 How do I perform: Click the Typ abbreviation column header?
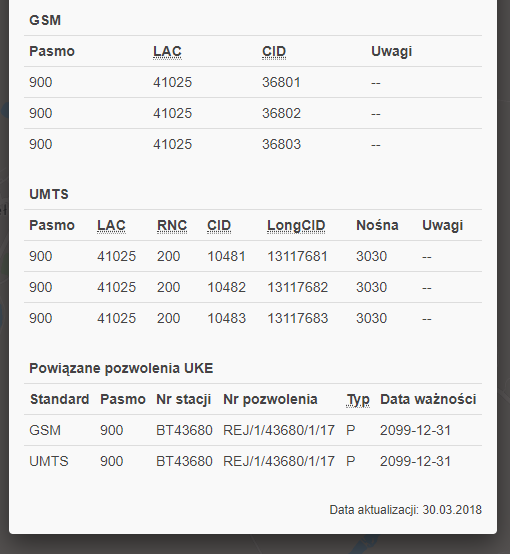point(358,400)
